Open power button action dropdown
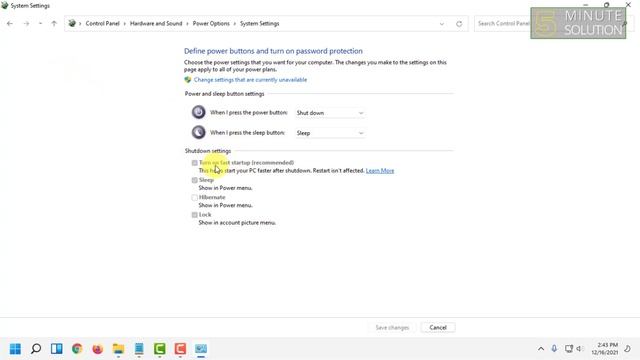 (x=330, y=113)
